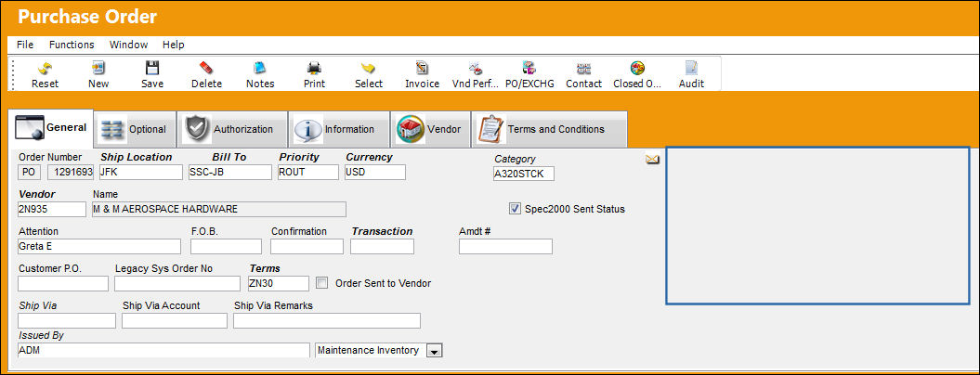
Task: Click the vendor Name field
Action: [218, 210]
